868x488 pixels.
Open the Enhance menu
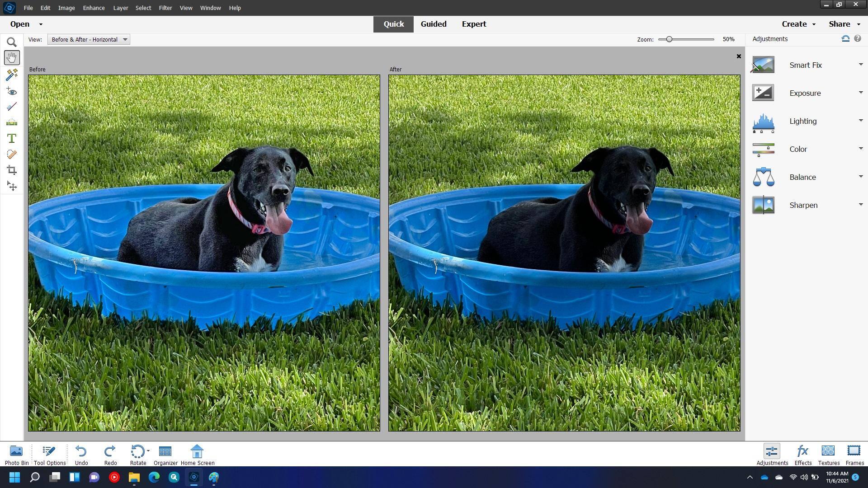coord(94,8)
